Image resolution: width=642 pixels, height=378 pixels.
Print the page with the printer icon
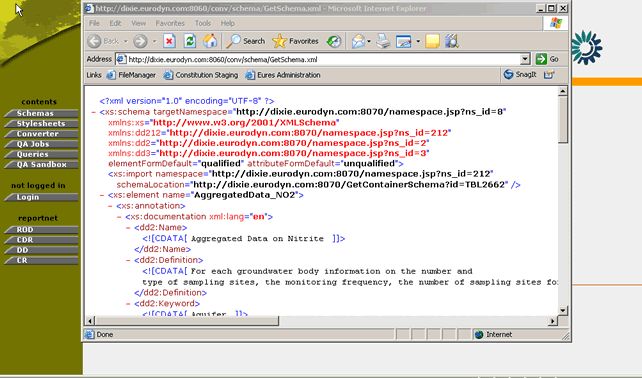(x=383, y=41)
